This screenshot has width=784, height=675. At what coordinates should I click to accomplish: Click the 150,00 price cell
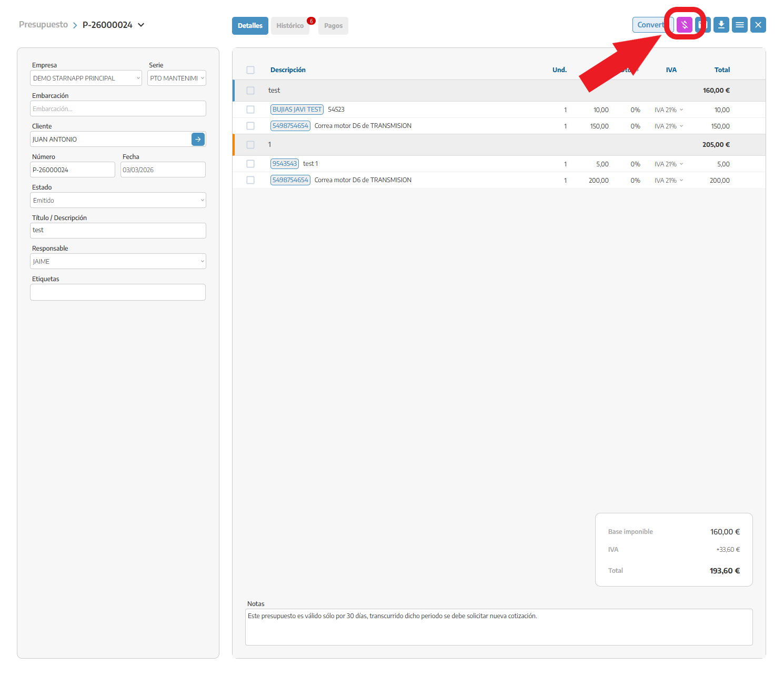point(599,126)
